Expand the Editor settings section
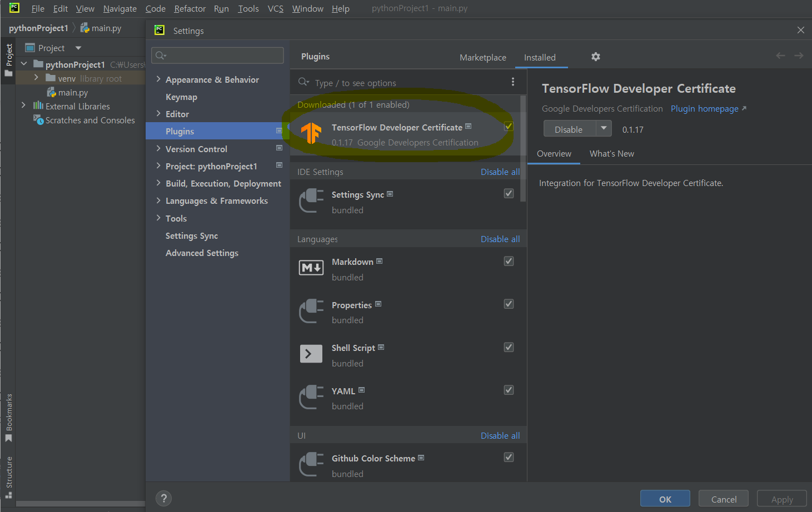The height and width of the screenshot is (512, 812). click(158, 113)
